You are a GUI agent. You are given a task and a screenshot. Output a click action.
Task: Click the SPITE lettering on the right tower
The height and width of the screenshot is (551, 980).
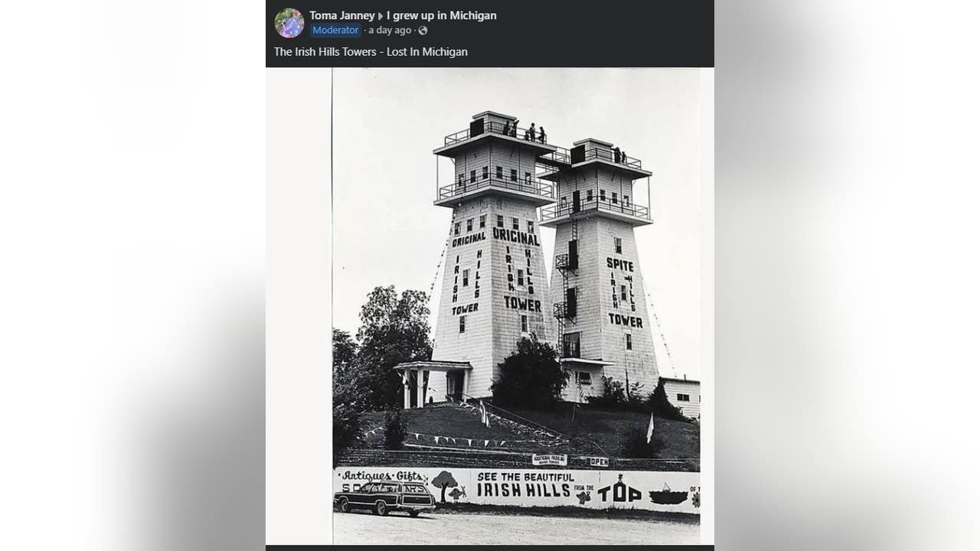pos(620,265)
